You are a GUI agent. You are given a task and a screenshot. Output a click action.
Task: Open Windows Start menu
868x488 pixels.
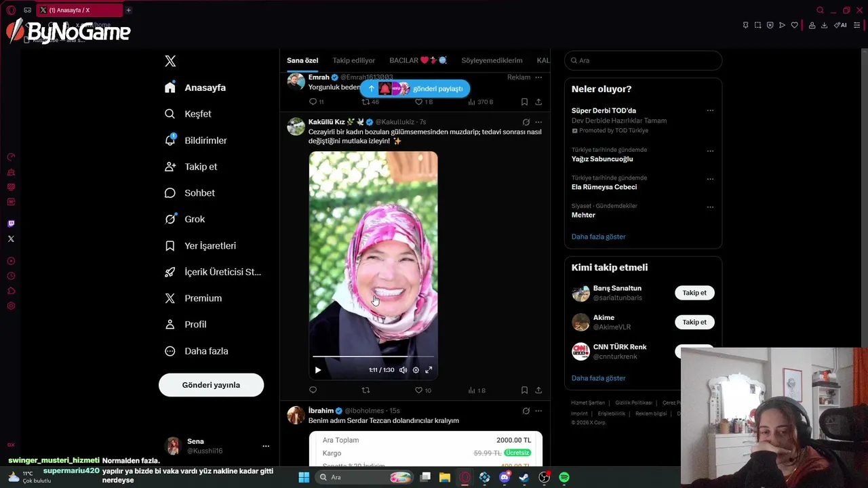point(304,477)
